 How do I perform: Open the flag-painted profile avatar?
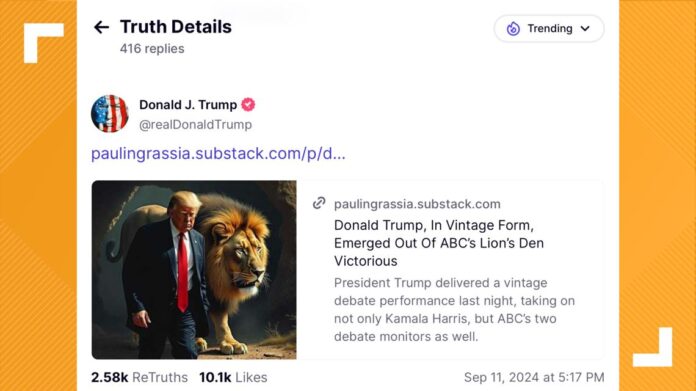[x=110, y=114]
